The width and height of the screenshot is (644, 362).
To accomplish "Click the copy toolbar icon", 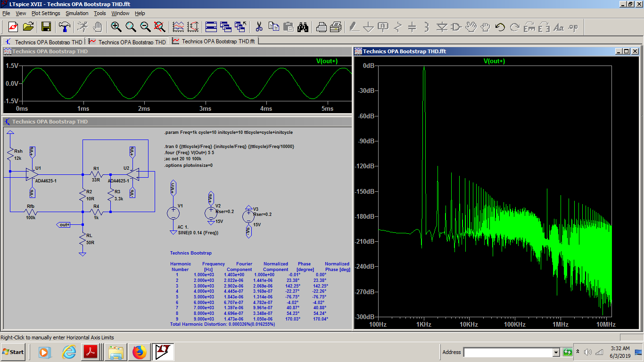I will click(273, 27).
